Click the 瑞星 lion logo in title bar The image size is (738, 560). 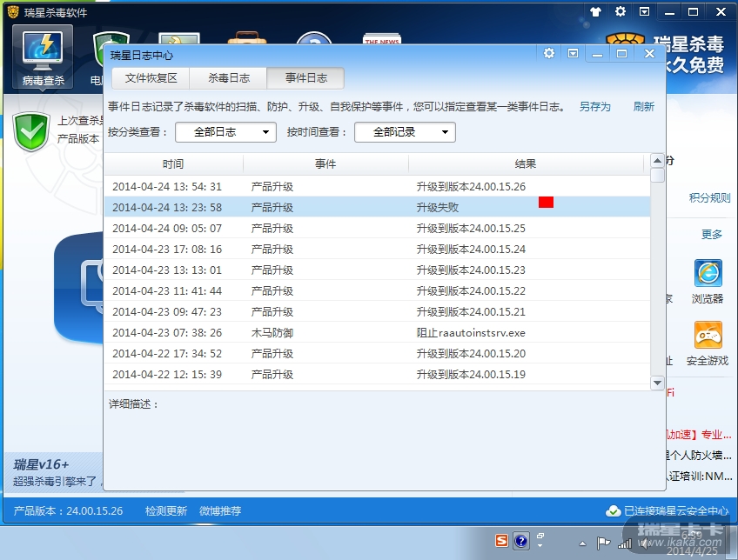13,12
